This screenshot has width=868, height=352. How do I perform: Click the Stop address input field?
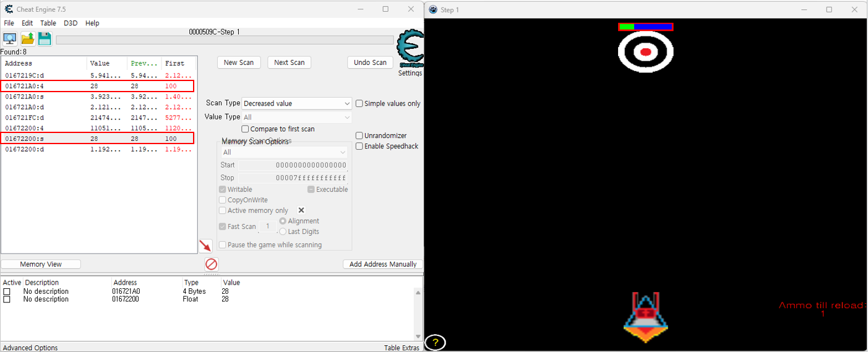293,178
